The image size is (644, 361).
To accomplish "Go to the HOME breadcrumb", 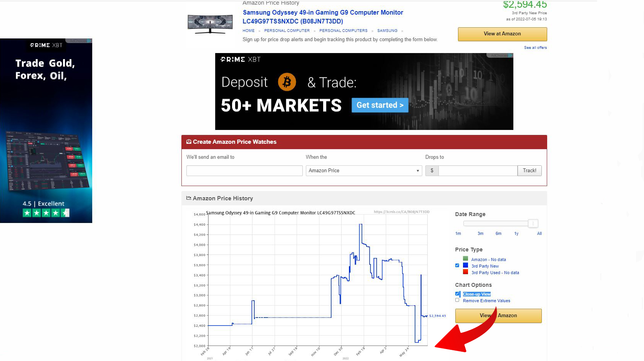I will [x=248, y=31].
